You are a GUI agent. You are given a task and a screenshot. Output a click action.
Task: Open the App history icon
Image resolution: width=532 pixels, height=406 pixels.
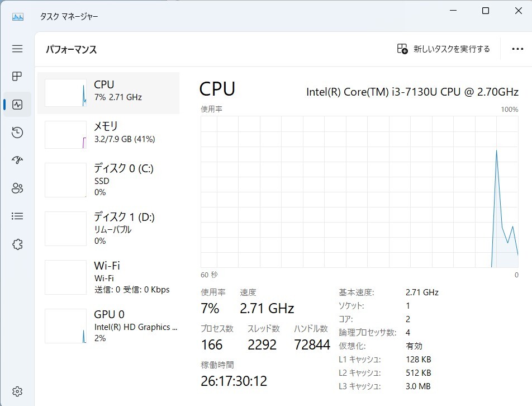click(x=17, y=132)
